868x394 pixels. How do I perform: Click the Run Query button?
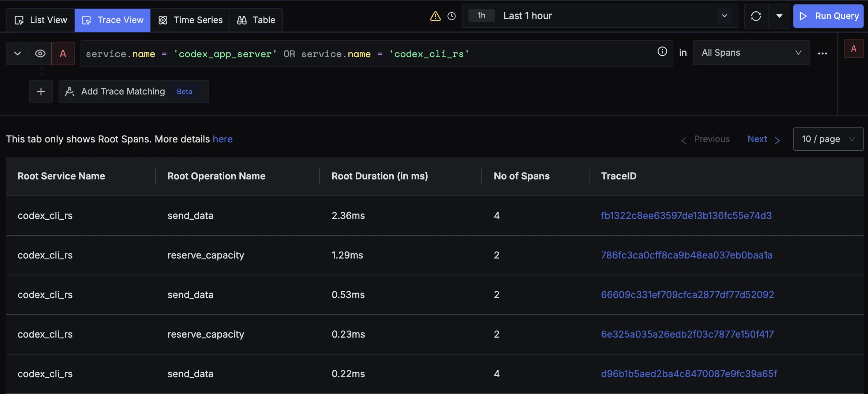coord(828,16)
